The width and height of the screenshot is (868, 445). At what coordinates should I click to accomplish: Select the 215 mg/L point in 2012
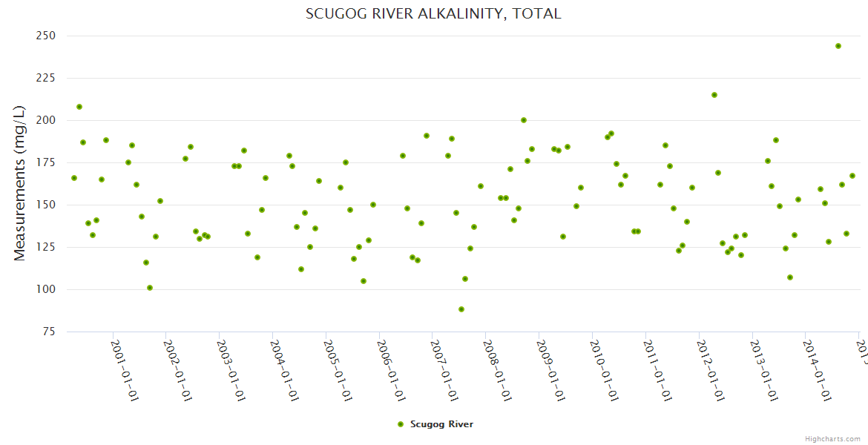coord(714,95)
